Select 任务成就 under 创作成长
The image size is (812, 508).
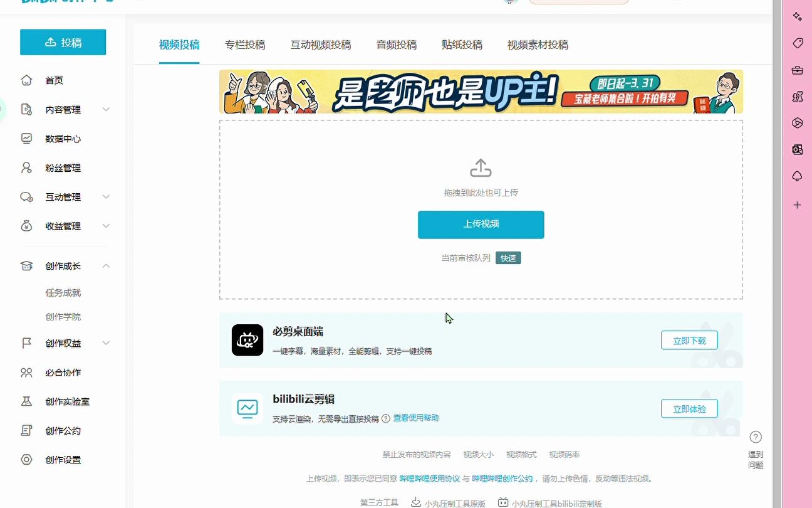(63, 293)
